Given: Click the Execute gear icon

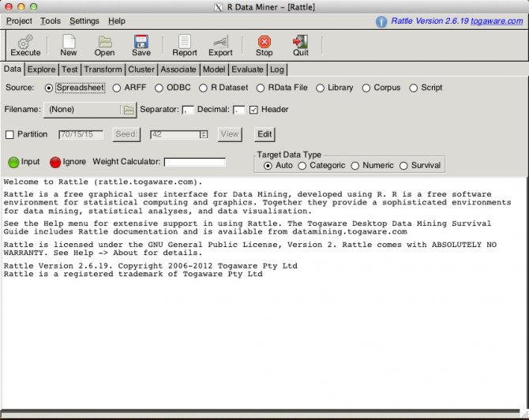Looking at the screenshot, I should point(25,41).
